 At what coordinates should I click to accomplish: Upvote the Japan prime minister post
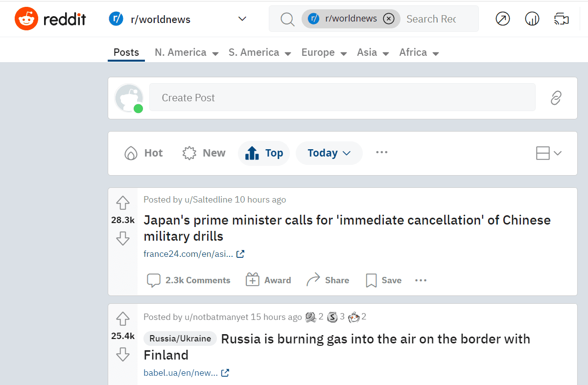122,203
